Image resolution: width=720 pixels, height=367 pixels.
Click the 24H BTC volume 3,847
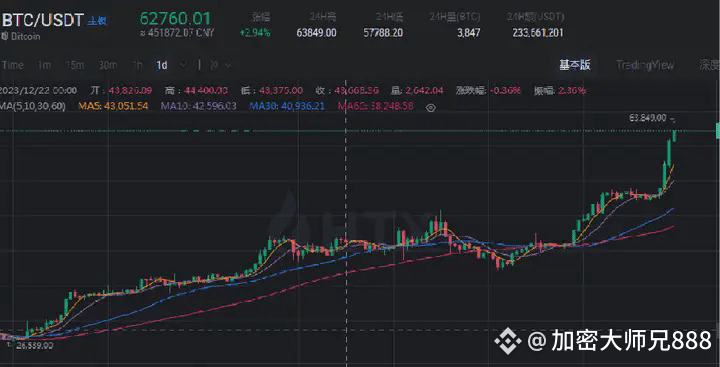pos(468,33)
